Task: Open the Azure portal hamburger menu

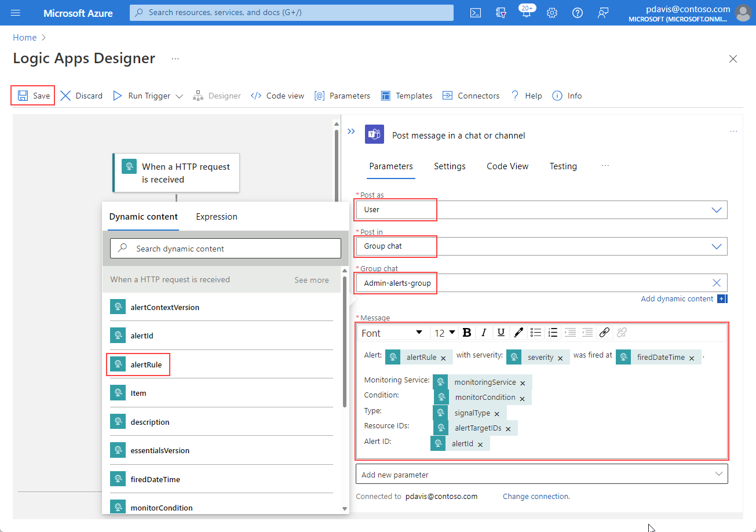Action: click(x=16, y=13)
